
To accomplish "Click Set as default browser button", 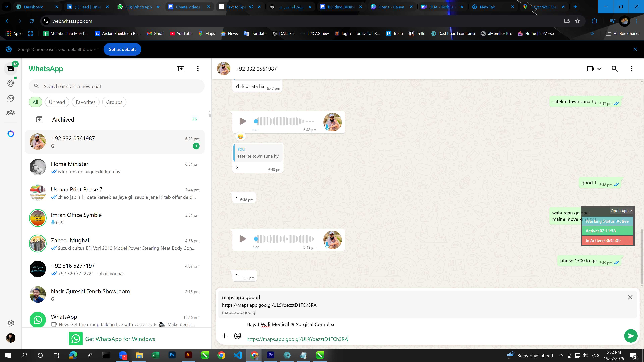I will [122, 49].
